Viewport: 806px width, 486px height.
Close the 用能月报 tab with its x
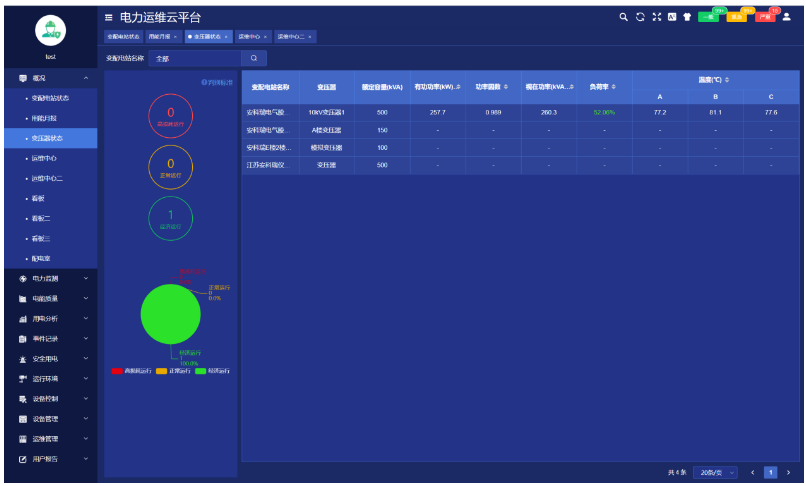176,37
